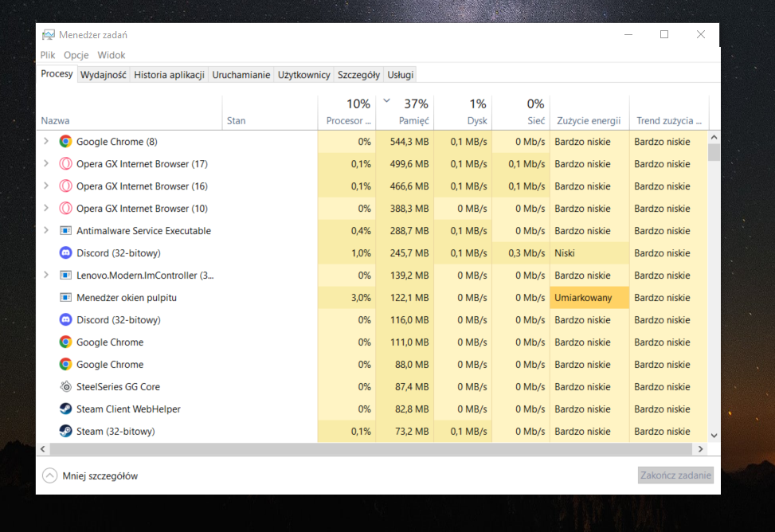Switch to the Szczegóły tab
Screen dimensions: 775x532
359,75
